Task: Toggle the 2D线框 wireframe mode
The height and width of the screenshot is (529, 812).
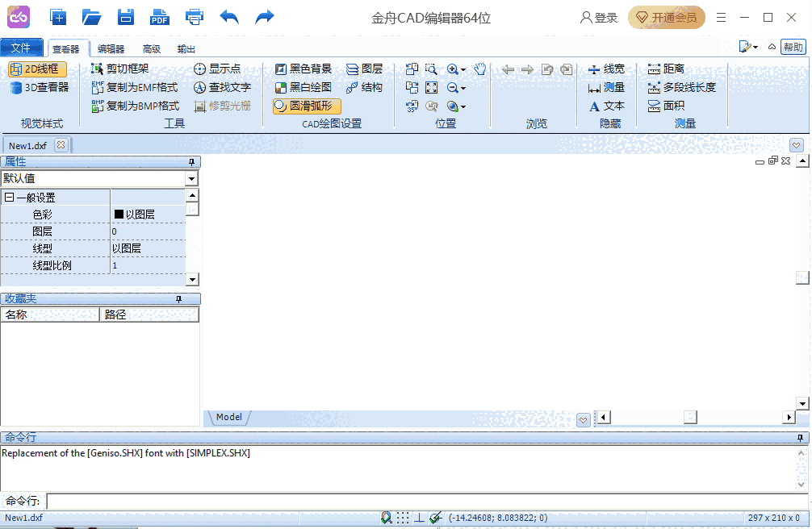Action: tap(38, 69)
